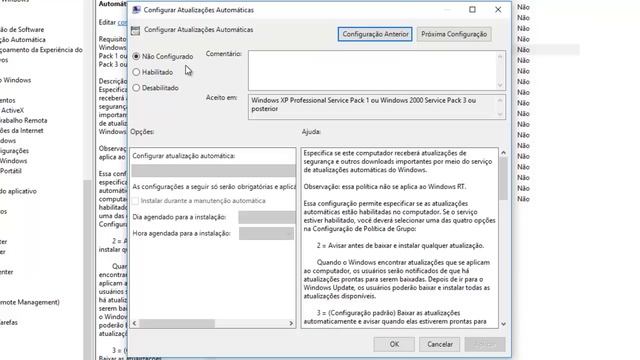640x360 pixels.
Task: Click the highlighted Não row in background list
Action: [547, 50]
